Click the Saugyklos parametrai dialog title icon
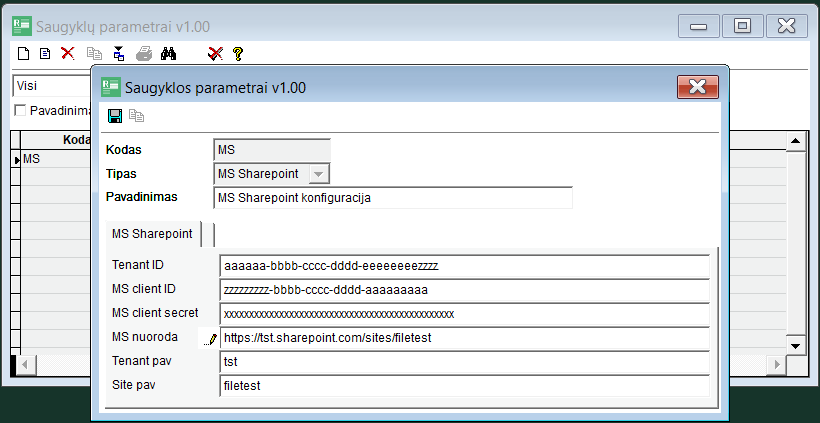Image resolution: width=820 pixels, height=423 pixels. pyautogui.click(x=110, y=87)
